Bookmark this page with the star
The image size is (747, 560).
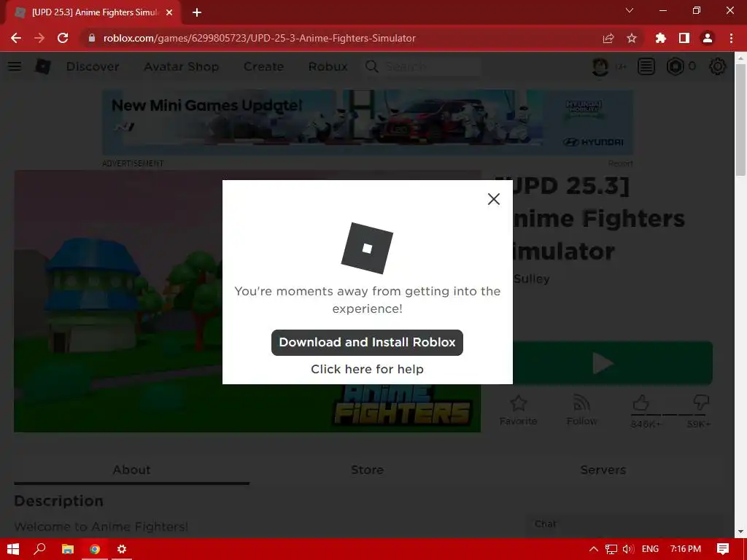(632, 38)
